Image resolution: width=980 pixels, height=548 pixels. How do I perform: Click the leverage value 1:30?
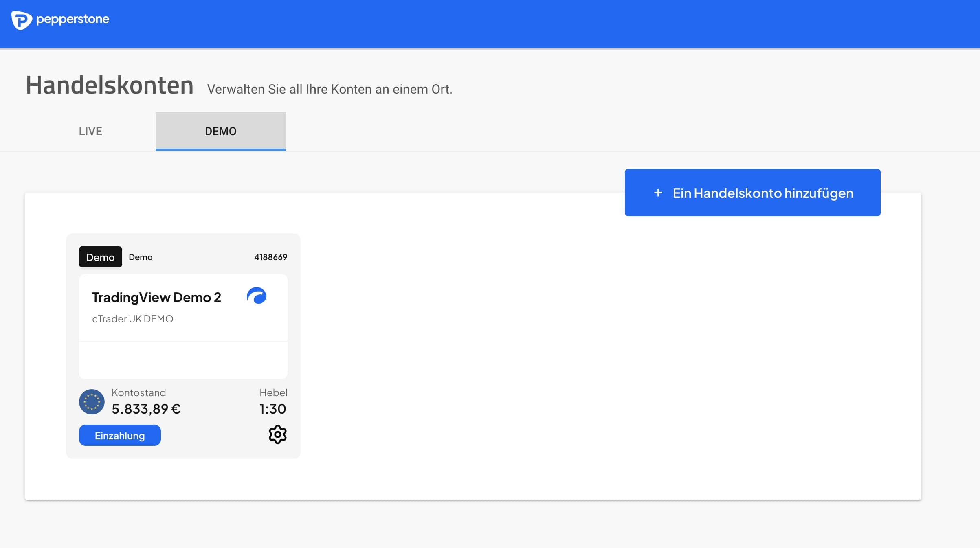click(273, 409)
